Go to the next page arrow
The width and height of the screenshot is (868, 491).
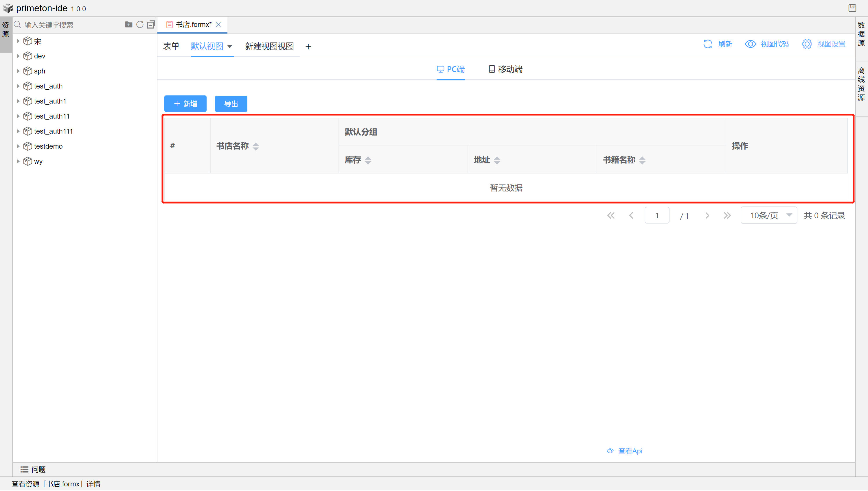click(x=707, y=215)
